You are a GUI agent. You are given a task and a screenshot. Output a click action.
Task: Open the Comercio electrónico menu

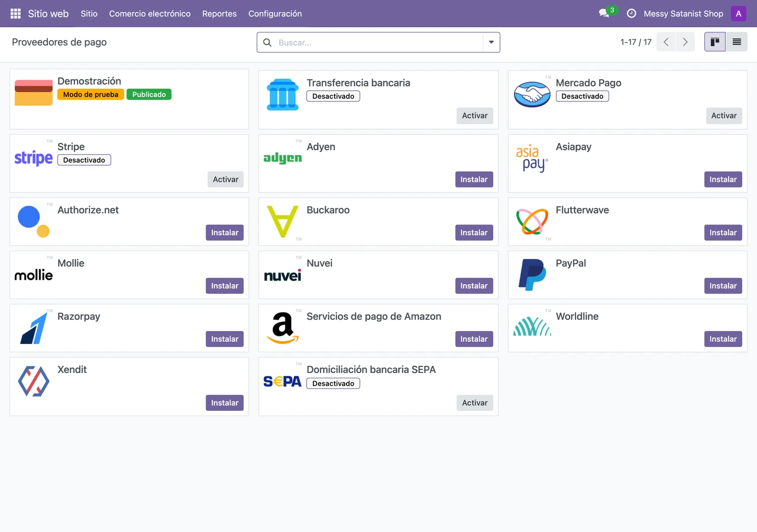pyautogui.click(x=150, y=14)
